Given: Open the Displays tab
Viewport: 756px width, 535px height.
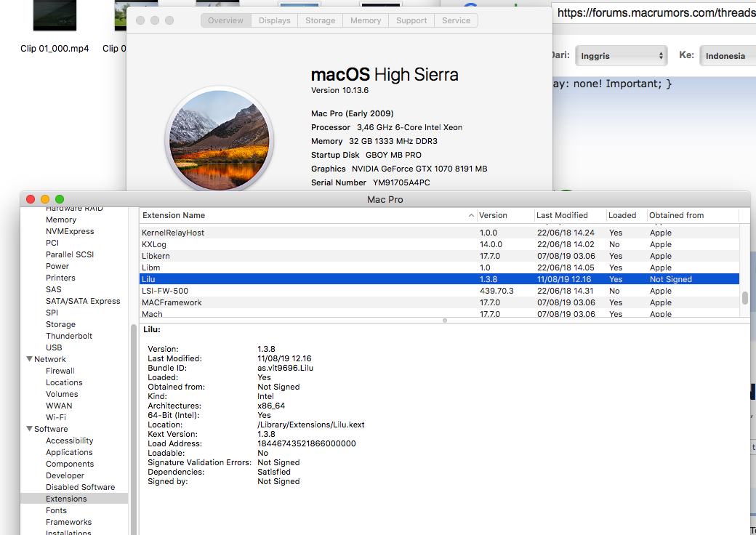Looking at the screenshot, I should pyautogui.click(x=274, y=20).
